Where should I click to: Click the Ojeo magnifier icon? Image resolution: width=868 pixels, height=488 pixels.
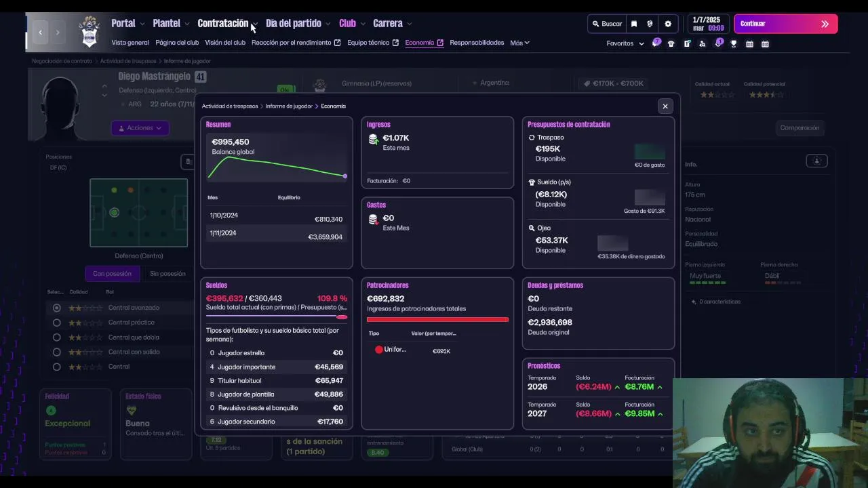pos(532,228)
